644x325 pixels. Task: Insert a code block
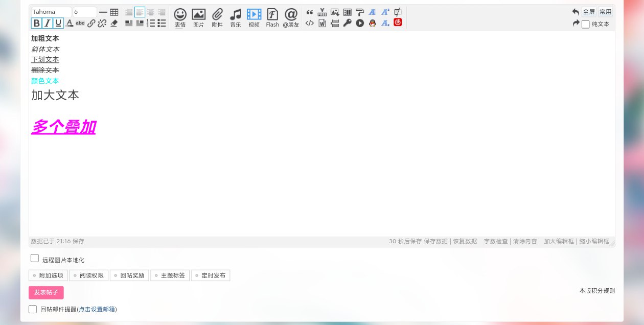click(x=309, y=23)
